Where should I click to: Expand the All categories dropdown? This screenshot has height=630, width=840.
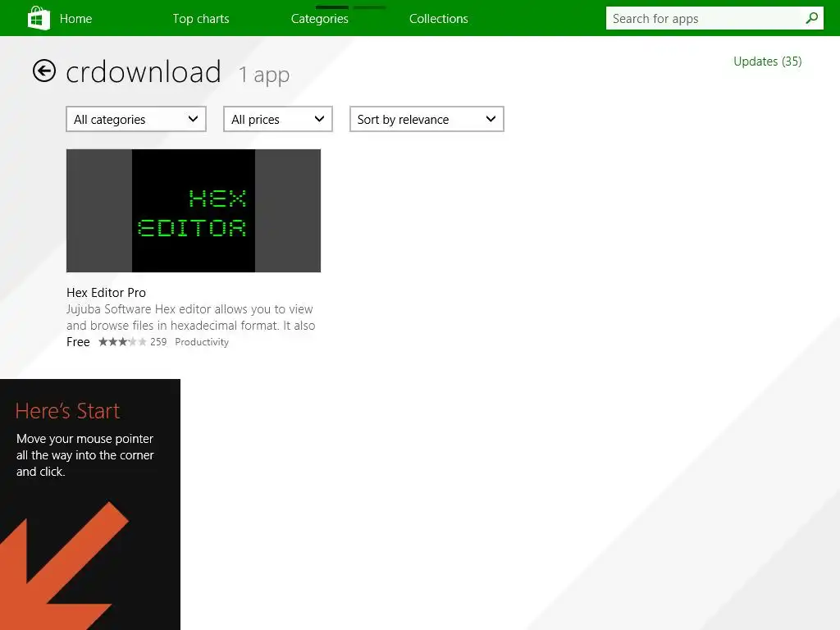click(136, 119)
